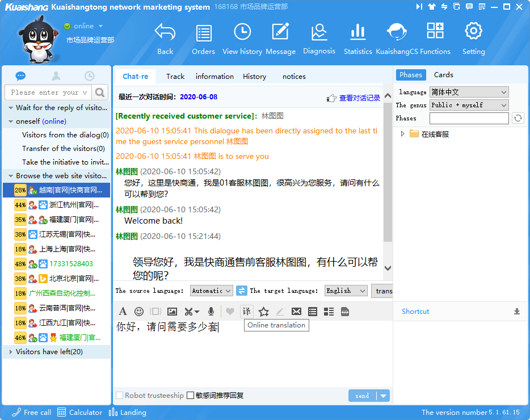Viewport: 530px width, 420px height.
Task: Open the send options arrow dropdown
Action: pos(383,396)
